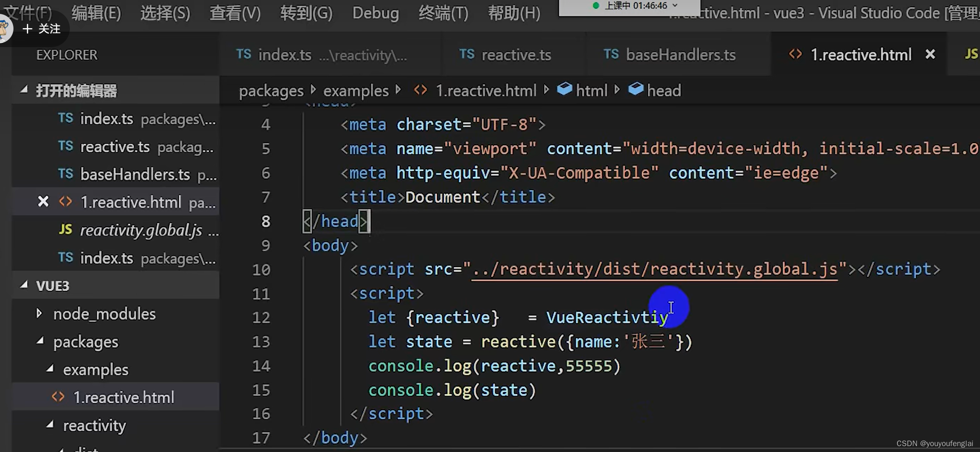Open first index.ts in open editors

point(115,119)
